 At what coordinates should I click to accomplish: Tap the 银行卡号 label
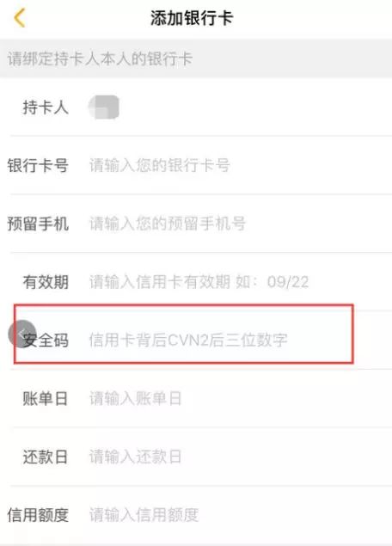38,165
